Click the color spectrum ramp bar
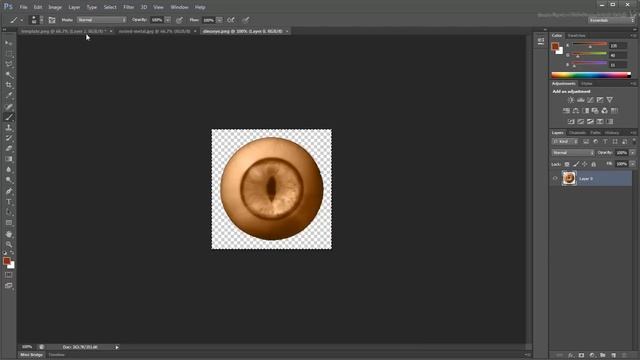Viewport: 640px width, 360px height. tap(591, 75)
